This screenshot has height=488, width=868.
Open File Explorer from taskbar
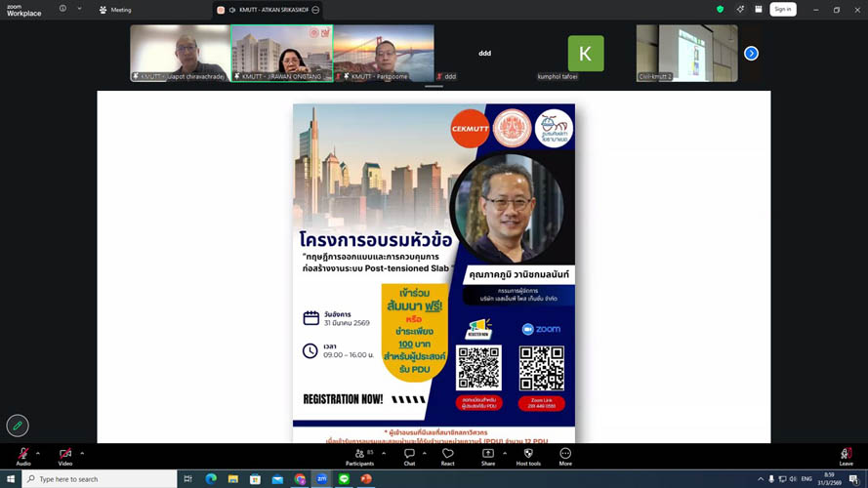[x=233, y=478]
